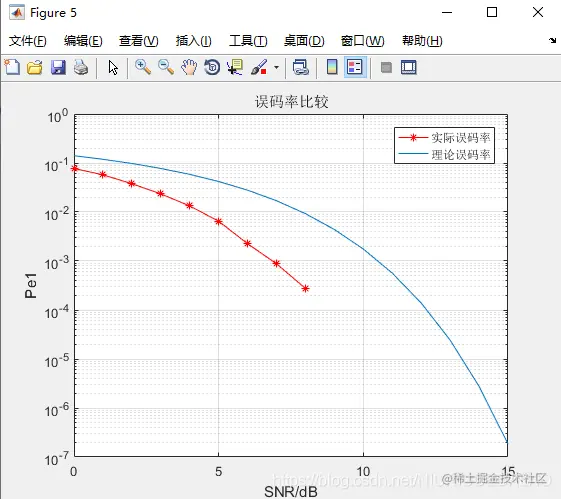Click the red data marker at SNR 8
561x499 pixels.
point(305,288)
